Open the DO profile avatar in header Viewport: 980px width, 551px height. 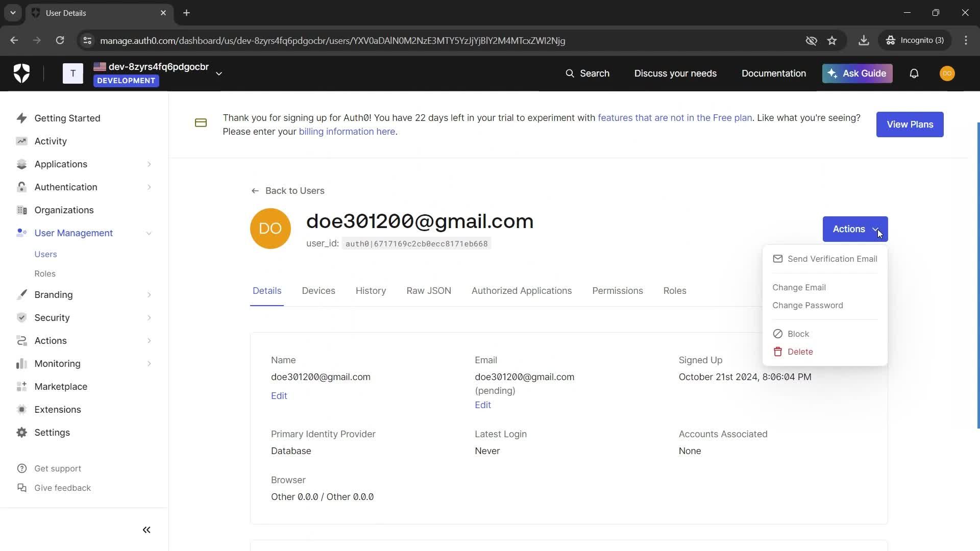(947, 73)
